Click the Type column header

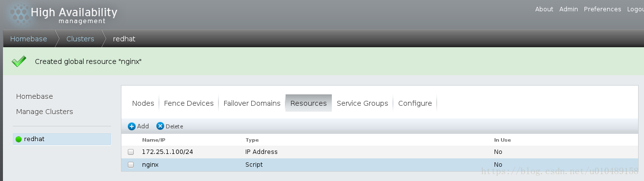pyautogui.click(x=252, y=140)
